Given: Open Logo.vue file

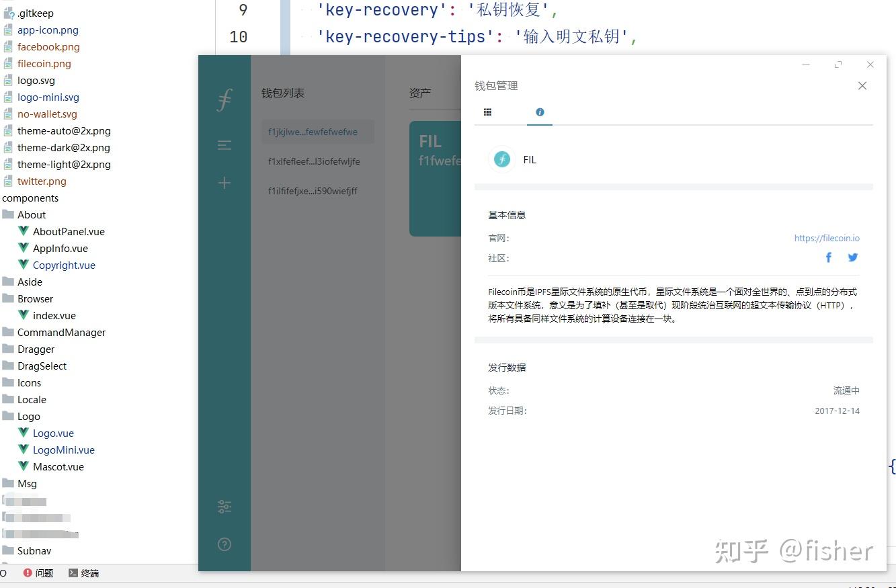Looking at the screenshot, I should click(53, 433).
